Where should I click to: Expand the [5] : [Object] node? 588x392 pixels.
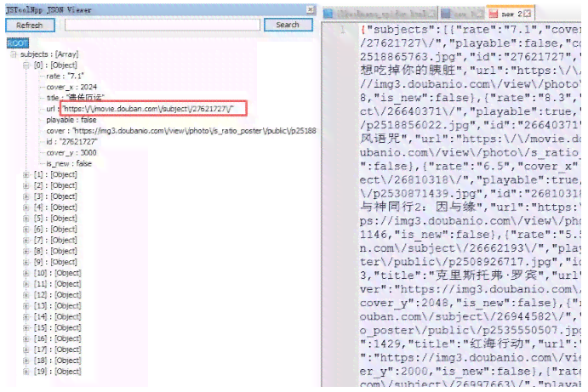click(26, 219)
